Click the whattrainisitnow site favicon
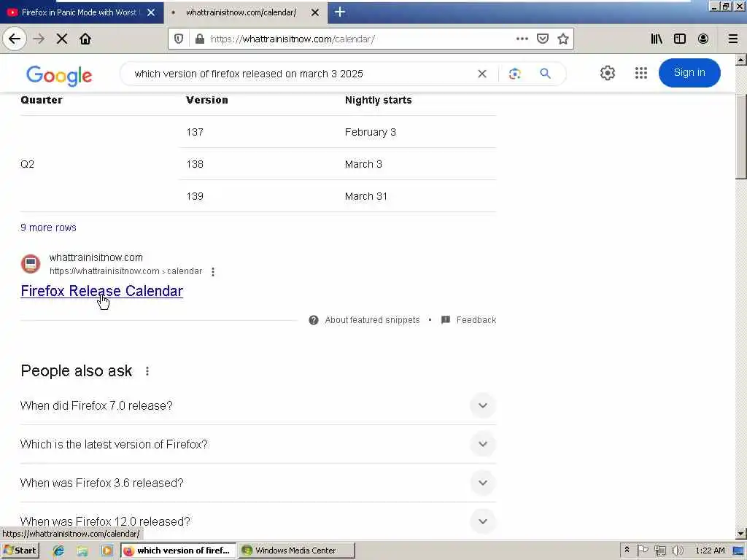This screenshot has width=747, height=560. 31,264
